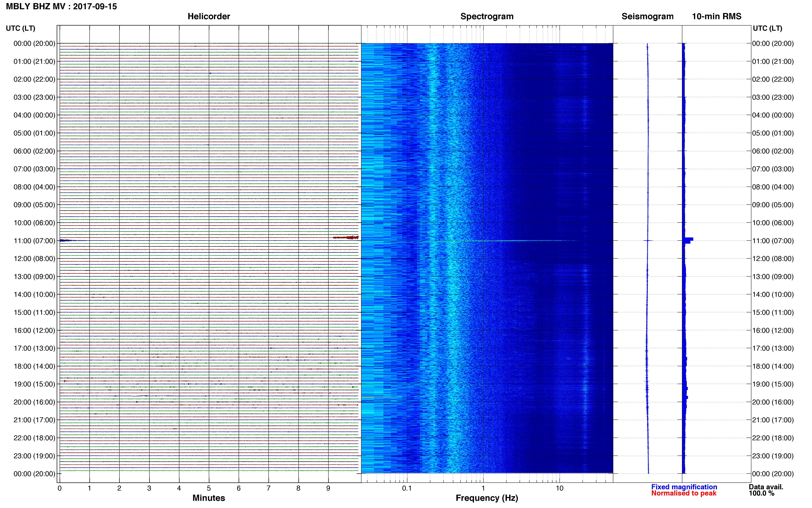The image size is (812, 508).
Task: Select the "Normalised to peak" red legend text
Action: click(x=684, y=493)
